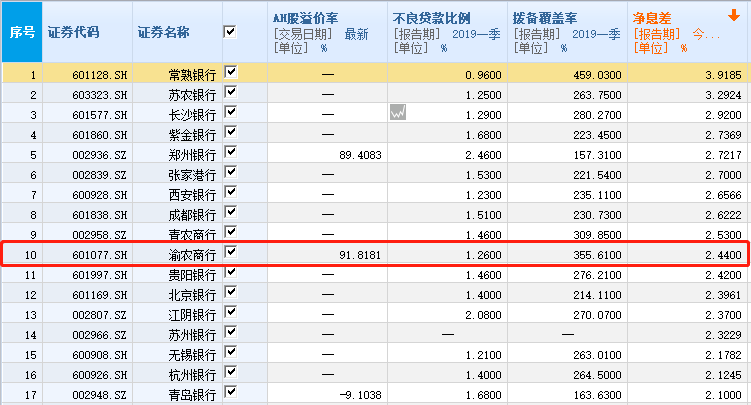Select security code 002807.SZ
This screenshot has height=405, width=751.
tap(100, 315)
